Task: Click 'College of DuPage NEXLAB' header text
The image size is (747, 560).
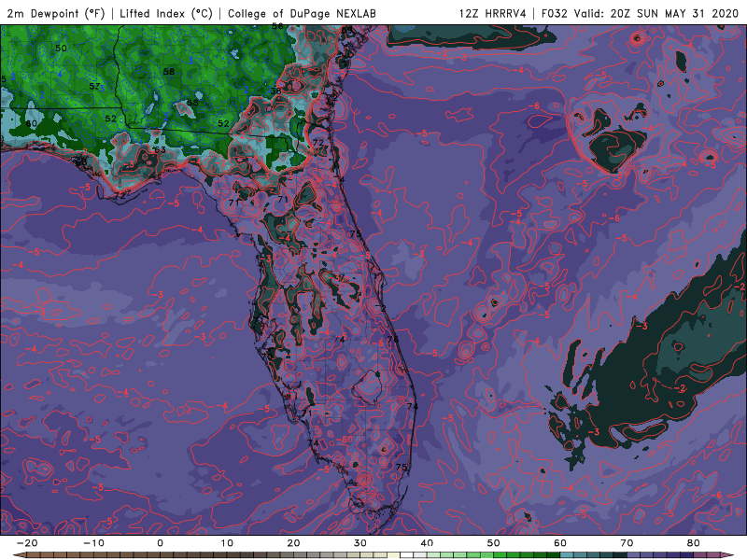Action: point(302,13)
